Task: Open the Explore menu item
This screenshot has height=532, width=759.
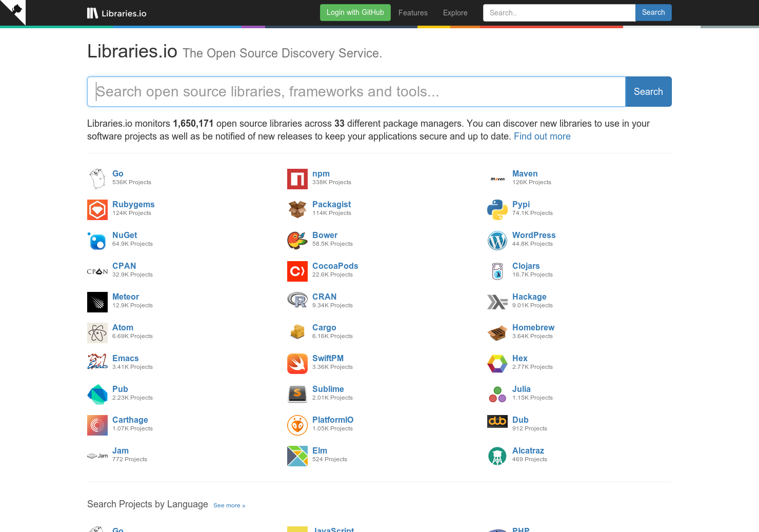Action: tap(454, 13)
